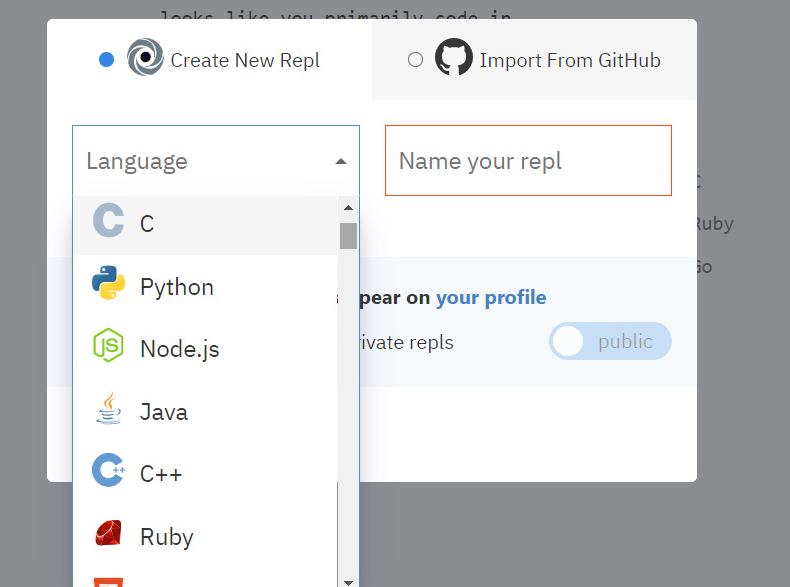
Task: Collapse the Language dropdown using its arrow
Action: (341, 161)
